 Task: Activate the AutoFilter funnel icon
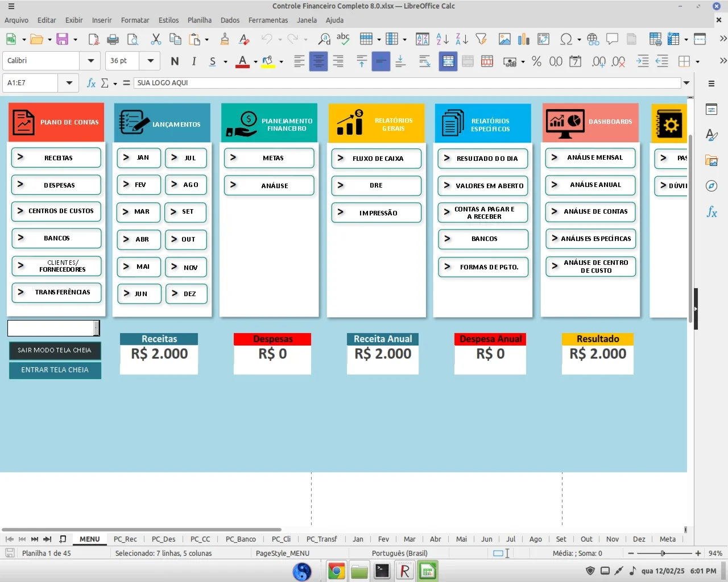click(x=481, y=39)
